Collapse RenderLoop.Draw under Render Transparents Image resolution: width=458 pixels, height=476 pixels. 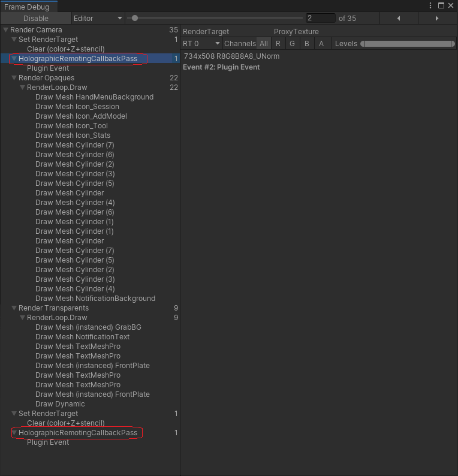(x=22, y=318)
